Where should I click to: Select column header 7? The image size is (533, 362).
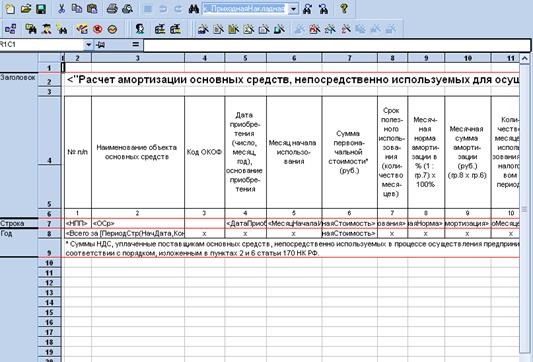[349, 58]
